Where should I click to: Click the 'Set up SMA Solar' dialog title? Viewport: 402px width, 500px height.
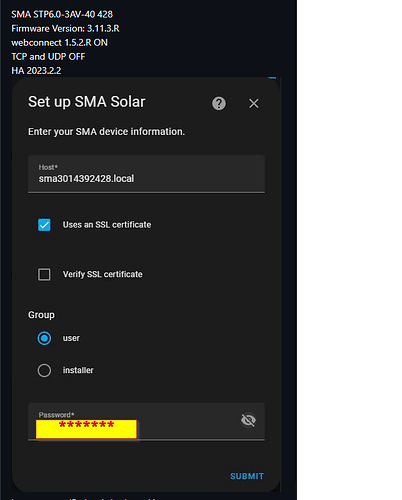pos(87,102)
